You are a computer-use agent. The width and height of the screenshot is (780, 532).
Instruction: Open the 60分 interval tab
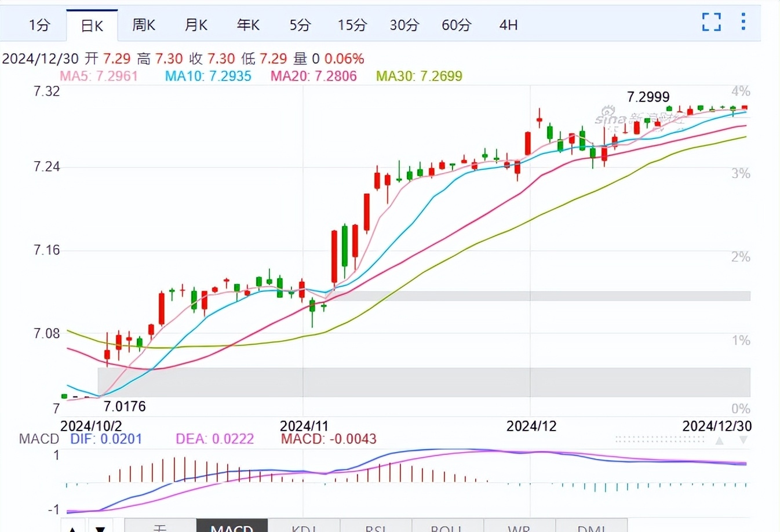click(x=456, y=25)
